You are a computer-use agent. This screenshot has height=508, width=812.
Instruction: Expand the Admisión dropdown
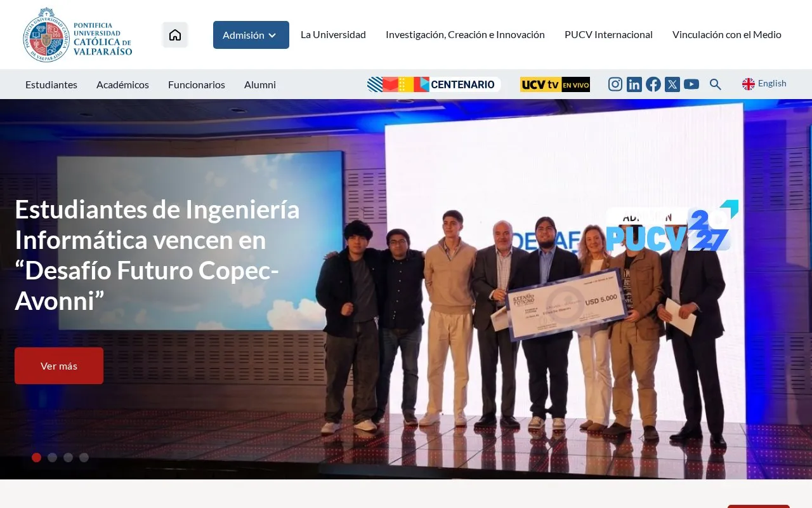tap(251, 35)
